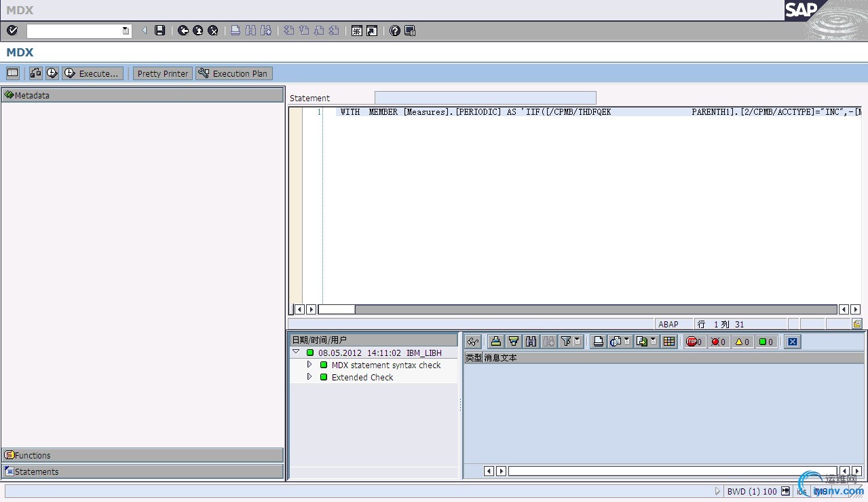
Task: Click the green checkmark Enter icon
Action: pos(12,31)
